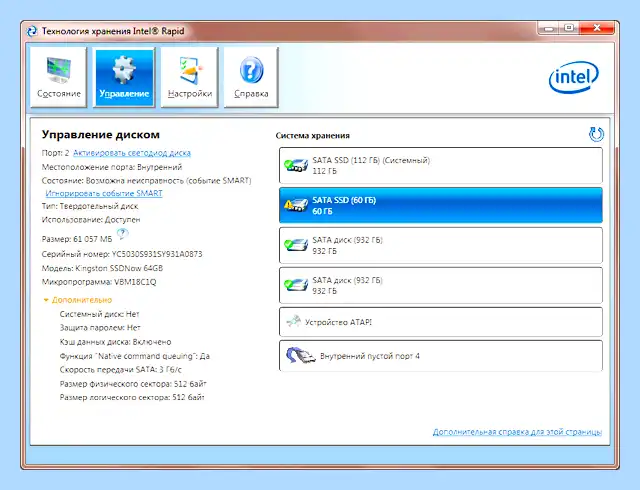The image size is (640, 490).
Task: Select Внутренний пустой порт 4
Action: 441,356
